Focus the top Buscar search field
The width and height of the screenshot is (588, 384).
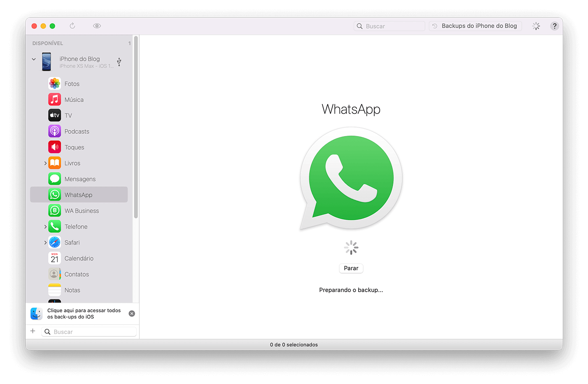[x=389, y=26]
